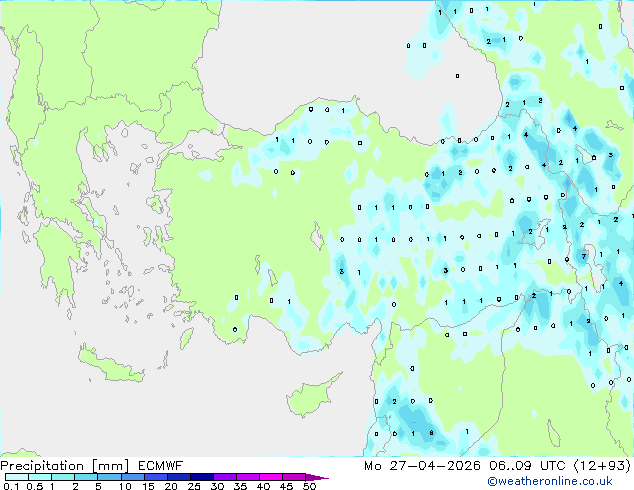Click the legend label "15"
Image resolution: width=634 pixels, height=490 pixels.
coord(148,486)
